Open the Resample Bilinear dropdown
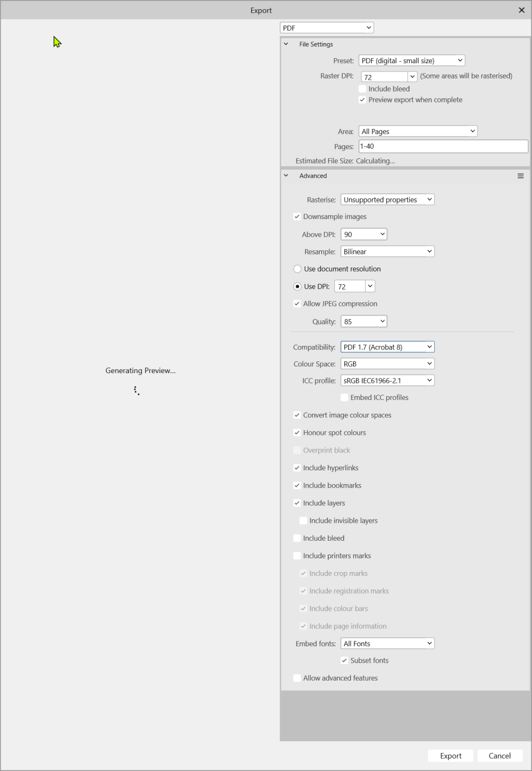The height and width of the screenshot is (771, 532). pos(388,251)
